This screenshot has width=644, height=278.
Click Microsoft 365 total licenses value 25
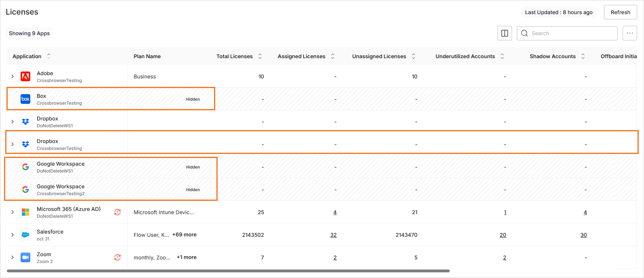click(x=261, y=212)
